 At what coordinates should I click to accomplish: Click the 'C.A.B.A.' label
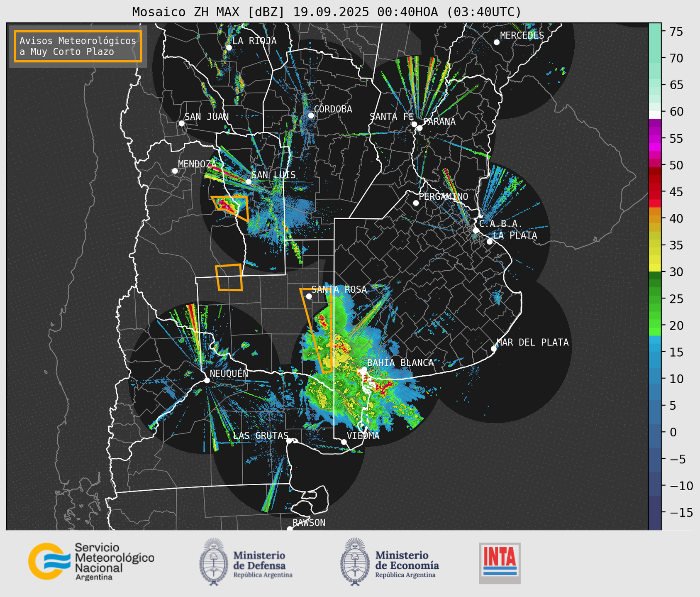[x=501, y=224]
